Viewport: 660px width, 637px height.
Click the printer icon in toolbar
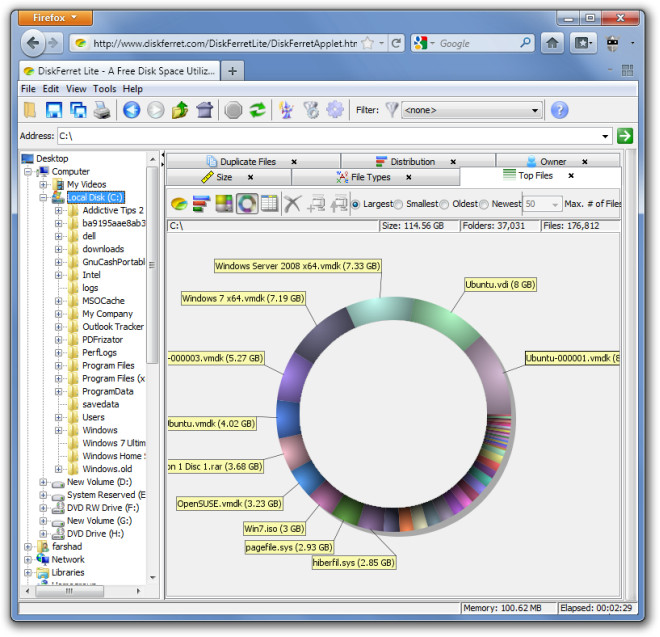pos(101,110)
